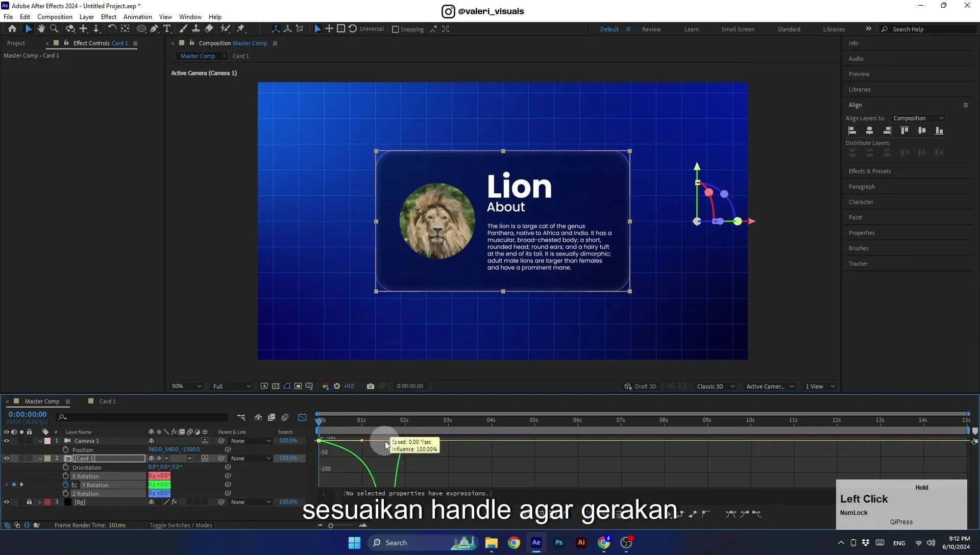Toggle the Snapping checkbox
The height and width of the screenshot is (555, 980).
[395, 29]
